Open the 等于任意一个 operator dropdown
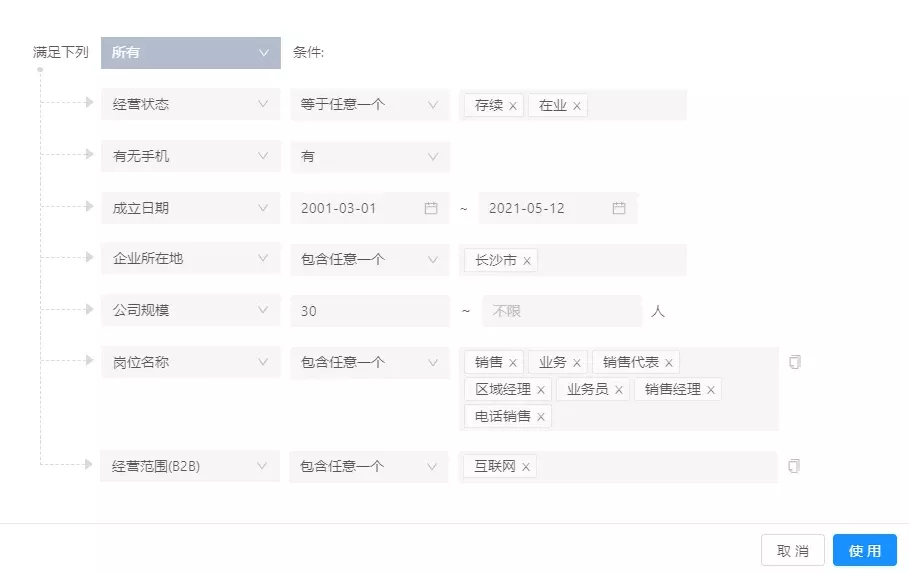Image resolution: width=909 pixels, height=573 pixels. click(370, 105)
